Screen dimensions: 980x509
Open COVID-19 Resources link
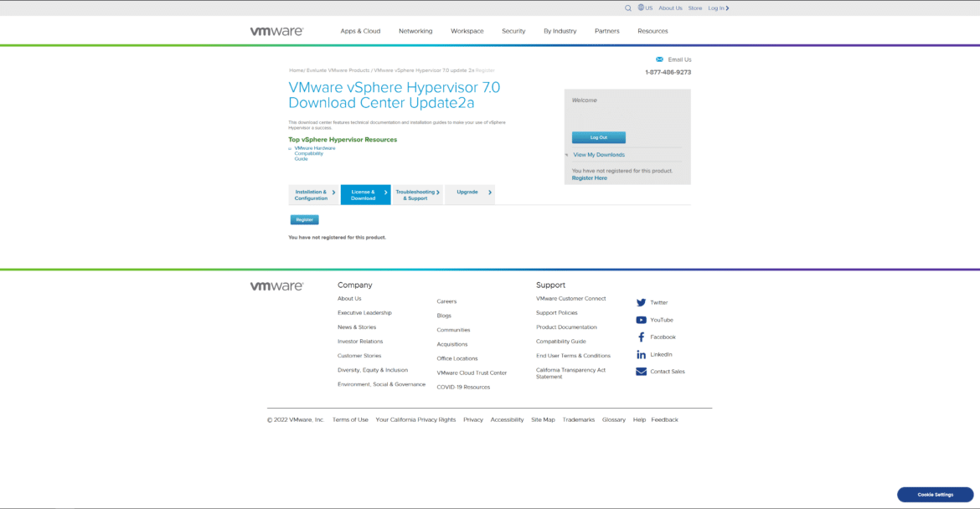pyautogui.click(x=463, y=388)
